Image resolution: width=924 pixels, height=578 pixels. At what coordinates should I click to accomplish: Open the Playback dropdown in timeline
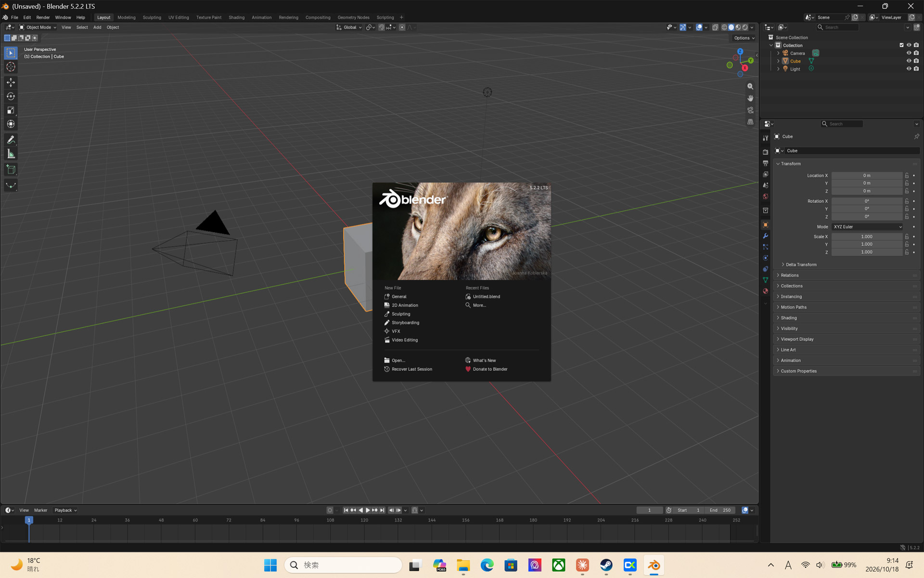click(65, 510)
